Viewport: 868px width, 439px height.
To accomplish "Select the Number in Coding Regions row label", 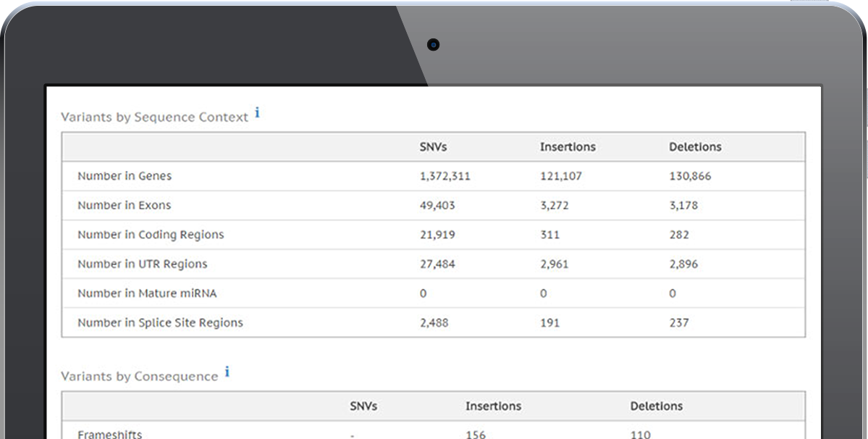I will point(151,235).
